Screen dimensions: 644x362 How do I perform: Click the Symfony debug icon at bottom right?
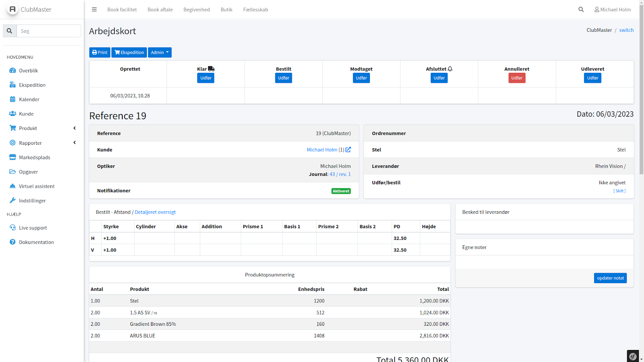click(x=633, y=356)
